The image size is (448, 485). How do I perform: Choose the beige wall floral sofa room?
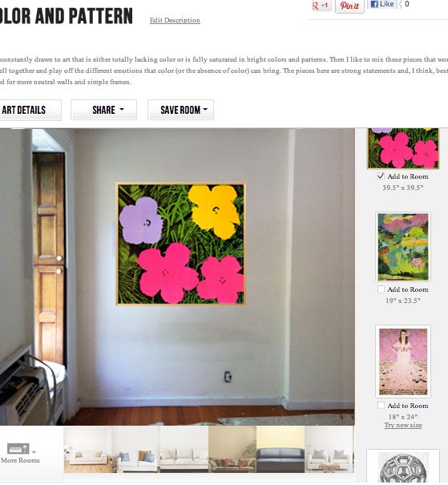[232, 449]
